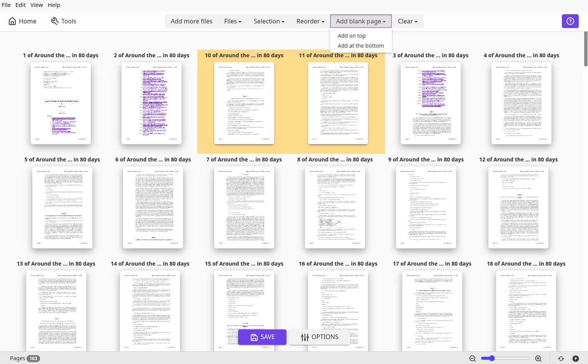
Task: Open the OPTIONS sliders button
Action: click(319, 337)
